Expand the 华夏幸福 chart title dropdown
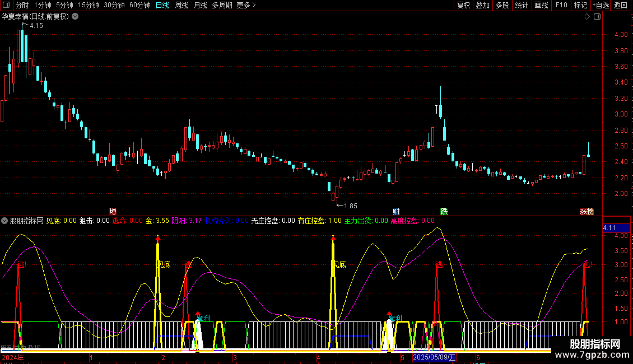Image resolution: width=633 pixels, height=364 pixels. click(75, 16)
